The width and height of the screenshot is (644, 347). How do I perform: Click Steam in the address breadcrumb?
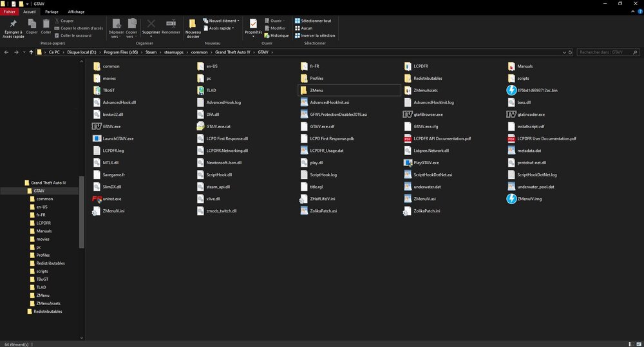pyautogui.click(x=151, y=52)
